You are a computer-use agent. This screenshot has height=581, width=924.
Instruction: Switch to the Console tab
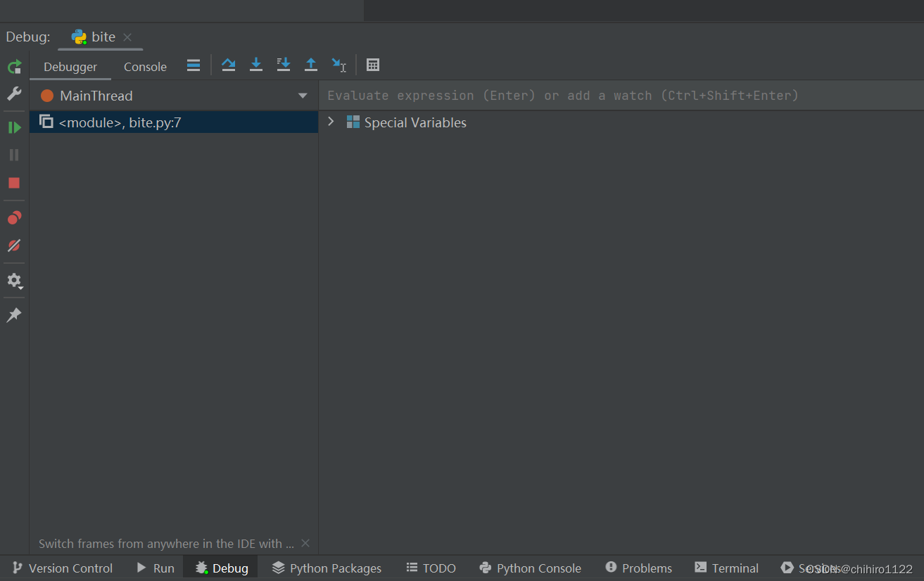pos(144,66)
